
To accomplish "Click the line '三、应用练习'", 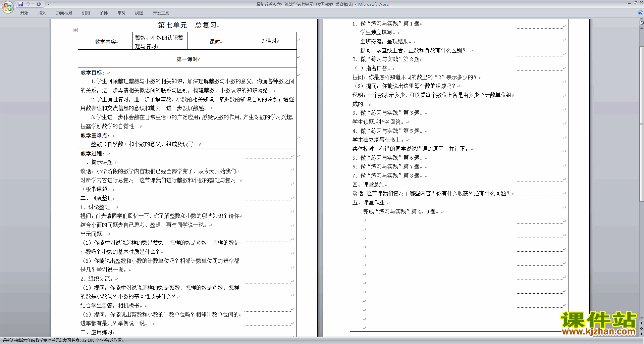I will (x=97, y=332).
